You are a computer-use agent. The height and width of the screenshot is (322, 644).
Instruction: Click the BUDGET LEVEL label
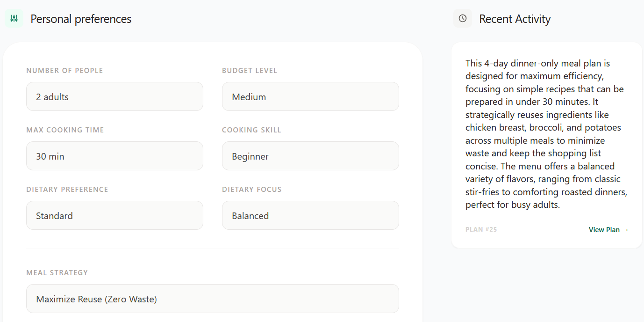[250, 71]
